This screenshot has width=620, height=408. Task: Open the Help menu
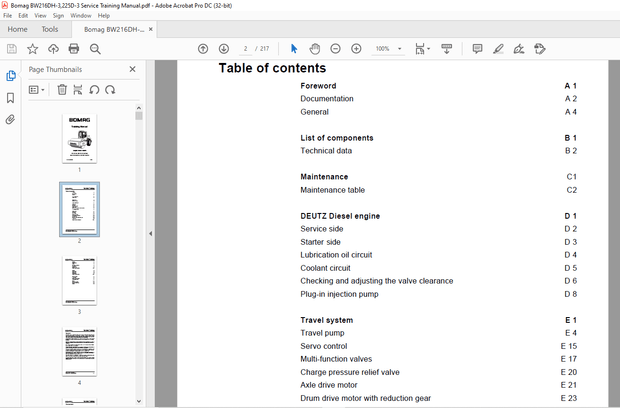[104, 15]
